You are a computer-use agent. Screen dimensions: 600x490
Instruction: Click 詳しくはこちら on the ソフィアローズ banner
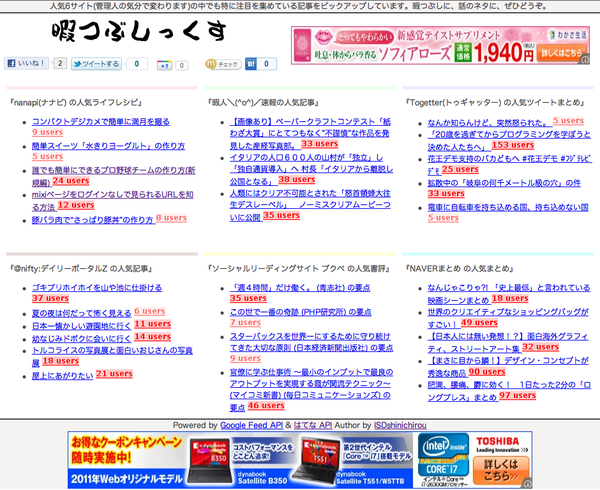tap(562, 52)
